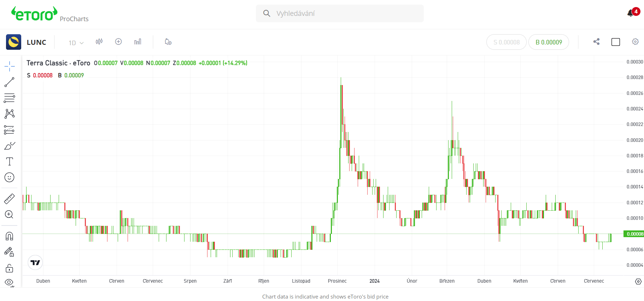Screen dimensions: 644x301
Task: Click the Září date label
Action: click(228, 281)
